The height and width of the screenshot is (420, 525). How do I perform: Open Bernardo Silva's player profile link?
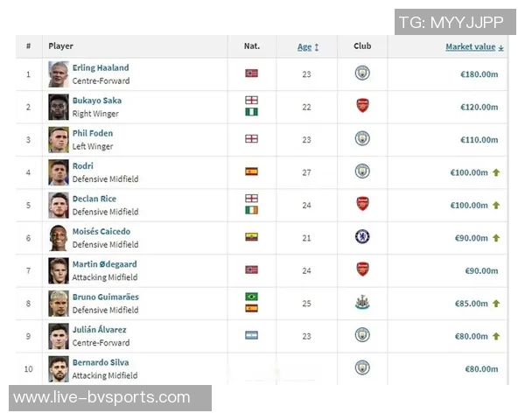101,362
